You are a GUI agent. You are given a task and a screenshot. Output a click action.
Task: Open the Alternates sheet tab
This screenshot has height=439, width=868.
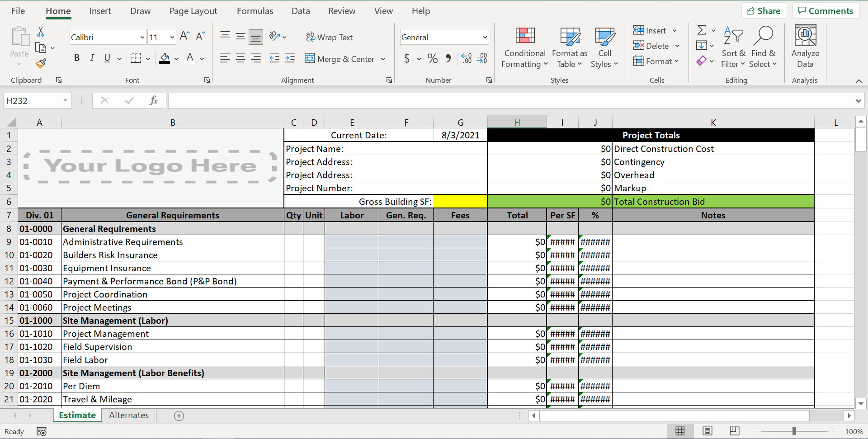click(128, 415)
